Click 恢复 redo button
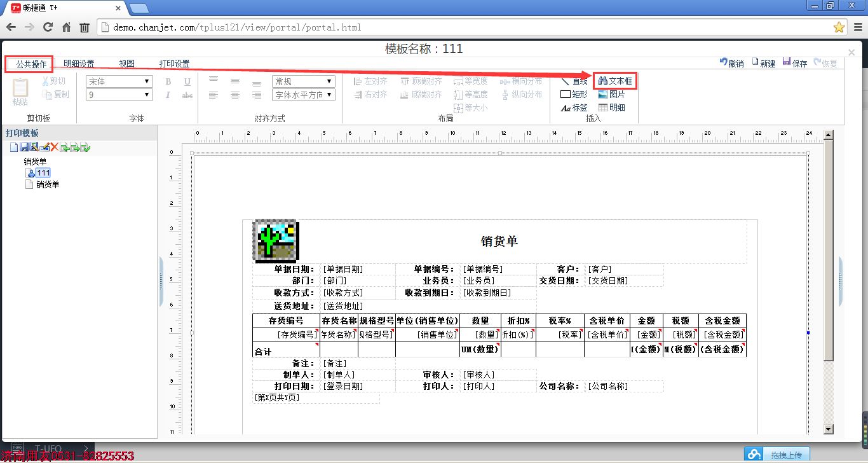868x463 pixels. [x=825, y=63]
